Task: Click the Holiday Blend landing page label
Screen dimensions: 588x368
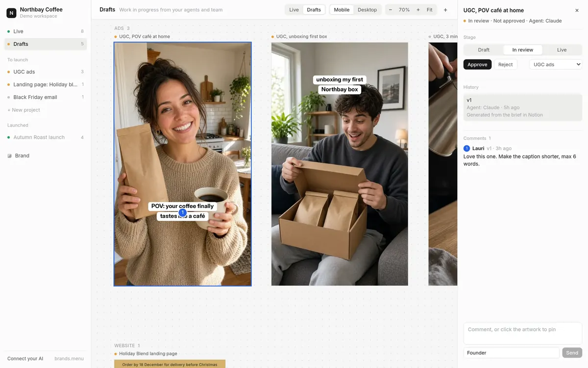Action: coord(148,353)
